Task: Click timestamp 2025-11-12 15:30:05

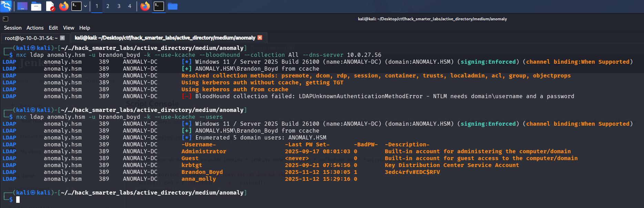Action: tap(318, 172)
